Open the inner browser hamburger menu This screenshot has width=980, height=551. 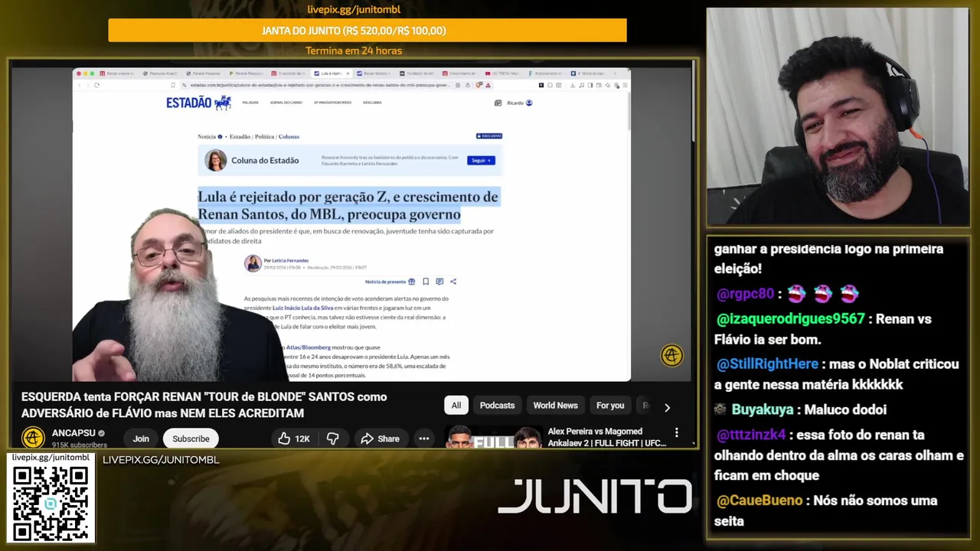[x=626, y=85]
